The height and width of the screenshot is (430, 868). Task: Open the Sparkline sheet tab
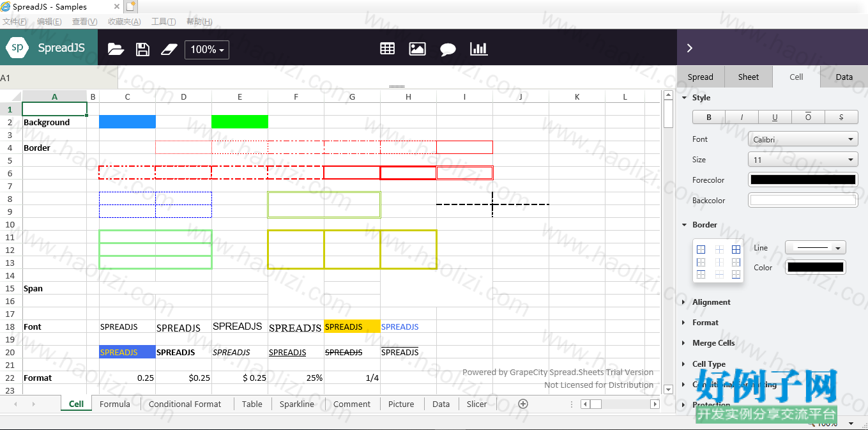pos(297,404)
